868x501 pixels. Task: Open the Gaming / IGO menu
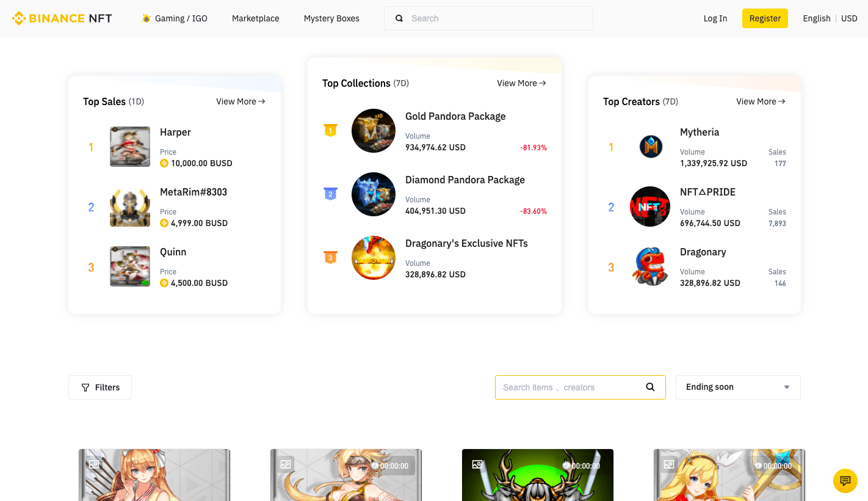tap(175, 18)
